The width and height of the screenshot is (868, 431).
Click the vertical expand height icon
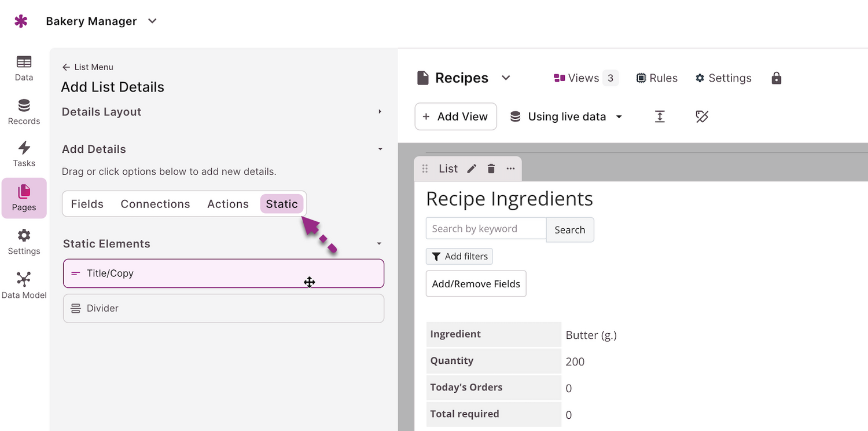660,116
